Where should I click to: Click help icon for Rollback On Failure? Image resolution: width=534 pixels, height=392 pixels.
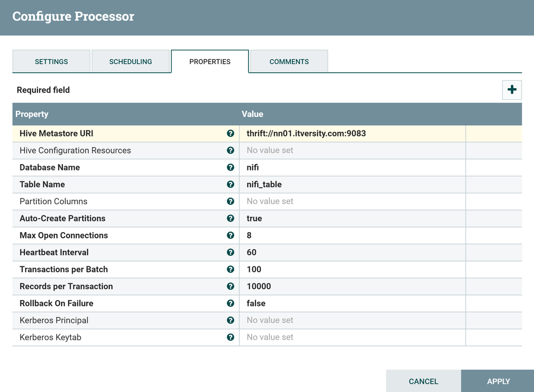click(x=230, y=303)
